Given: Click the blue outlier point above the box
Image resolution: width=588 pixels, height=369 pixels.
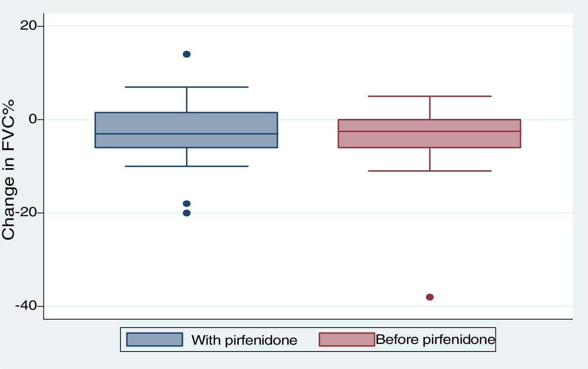Looking at the screenshot, I should (187, 54).
